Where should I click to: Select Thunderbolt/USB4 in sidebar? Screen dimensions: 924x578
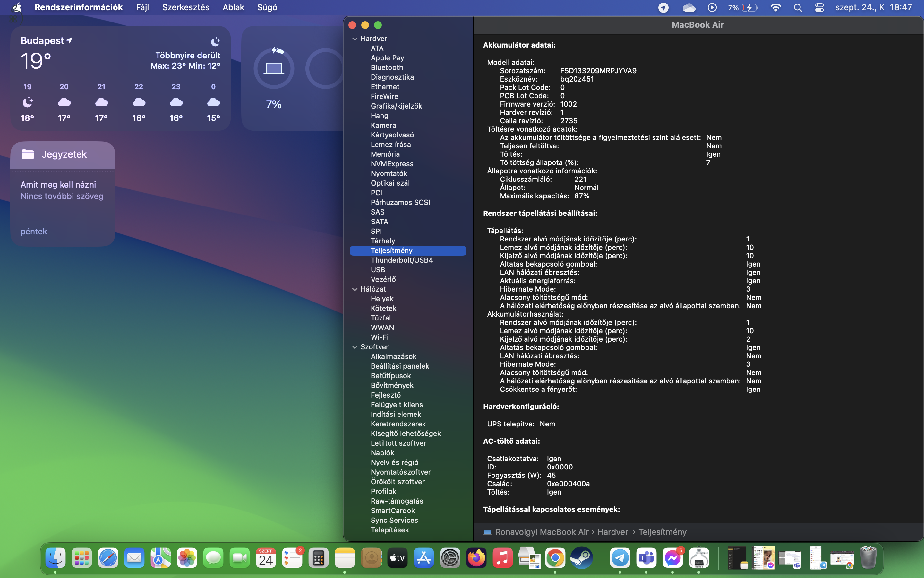[408, 260]
